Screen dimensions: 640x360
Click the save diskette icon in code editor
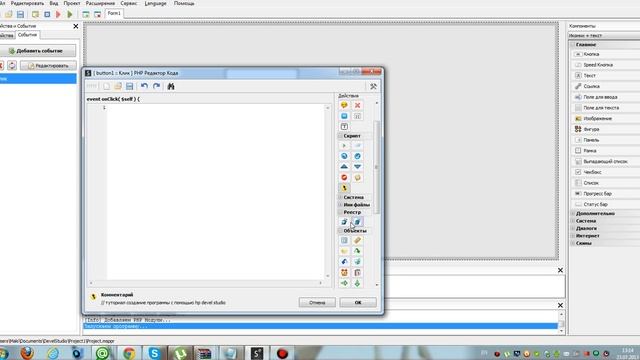129,86
